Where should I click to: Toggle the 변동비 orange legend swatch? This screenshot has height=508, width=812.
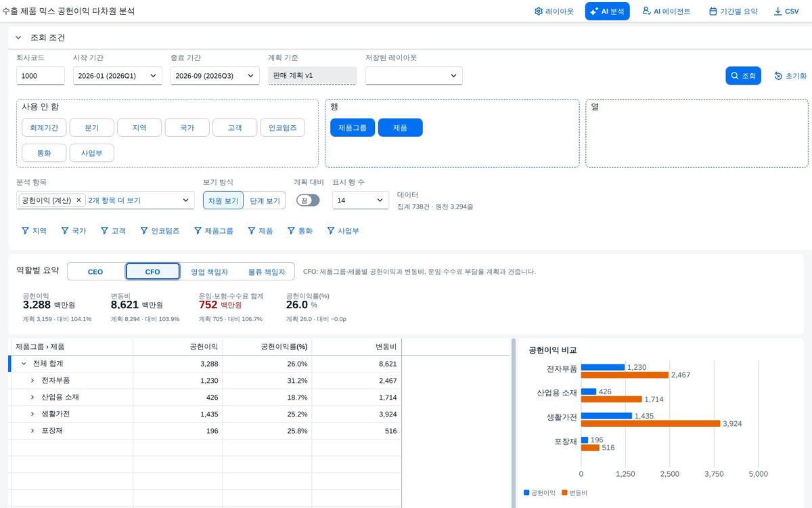tap(565, 492)
